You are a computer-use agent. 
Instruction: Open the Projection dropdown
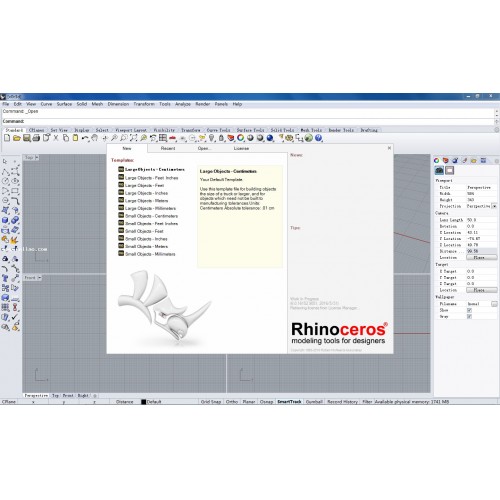(494, 206)
